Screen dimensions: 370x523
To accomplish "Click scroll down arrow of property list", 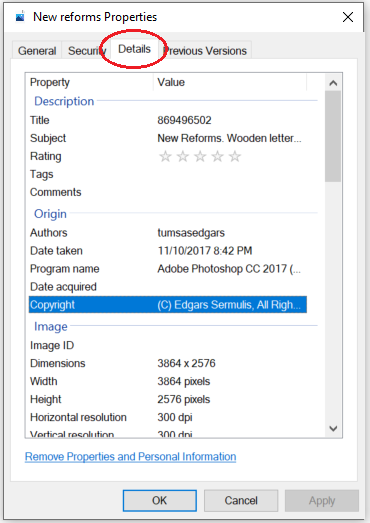I will [333, 428].
